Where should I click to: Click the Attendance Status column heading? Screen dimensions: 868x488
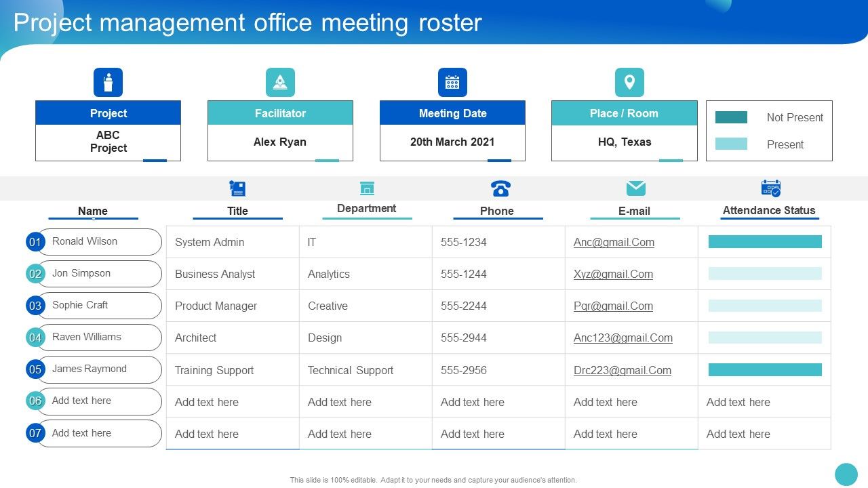769,210
